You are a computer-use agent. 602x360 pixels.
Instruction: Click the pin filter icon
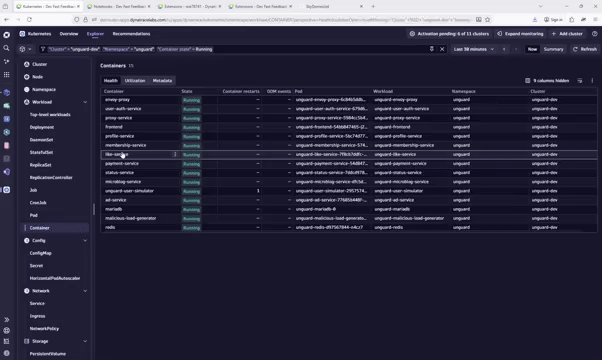pos(432,49)
